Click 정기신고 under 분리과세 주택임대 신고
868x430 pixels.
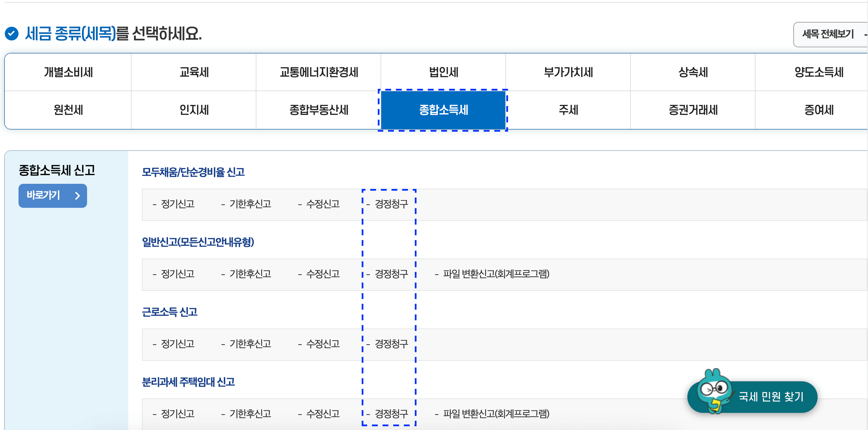[x=177, y=414]
